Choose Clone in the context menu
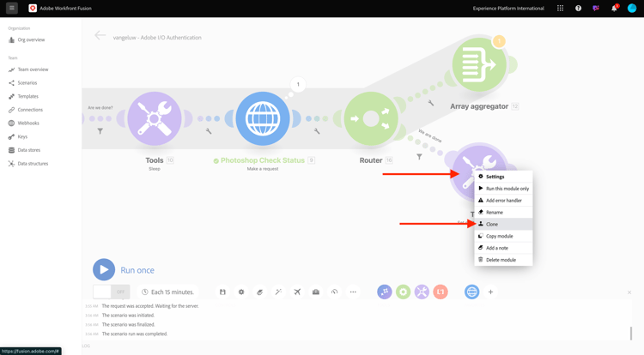 pos(503,224)
